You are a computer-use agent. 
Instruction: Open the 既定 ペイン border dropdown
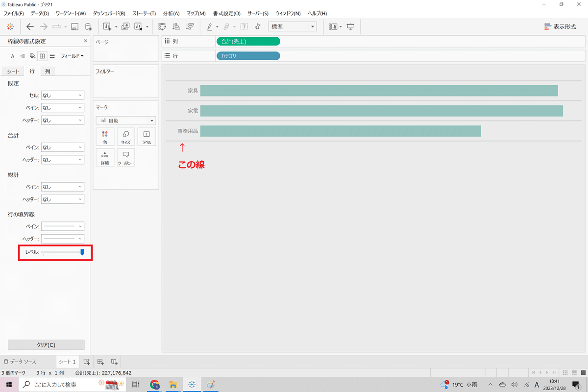62,107
